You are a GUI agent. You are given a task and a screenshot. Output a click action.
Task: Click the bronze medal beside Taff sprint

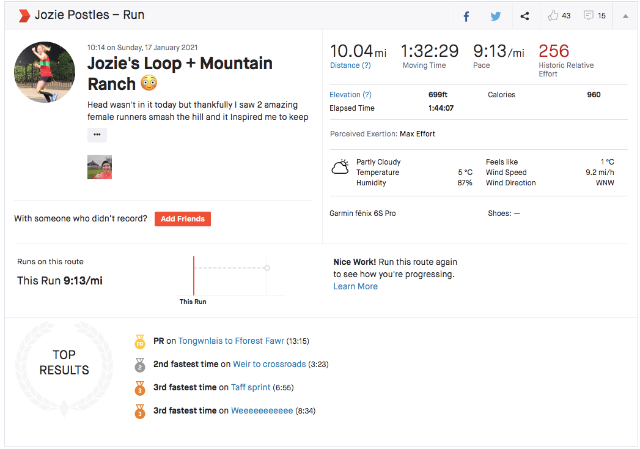140,387
